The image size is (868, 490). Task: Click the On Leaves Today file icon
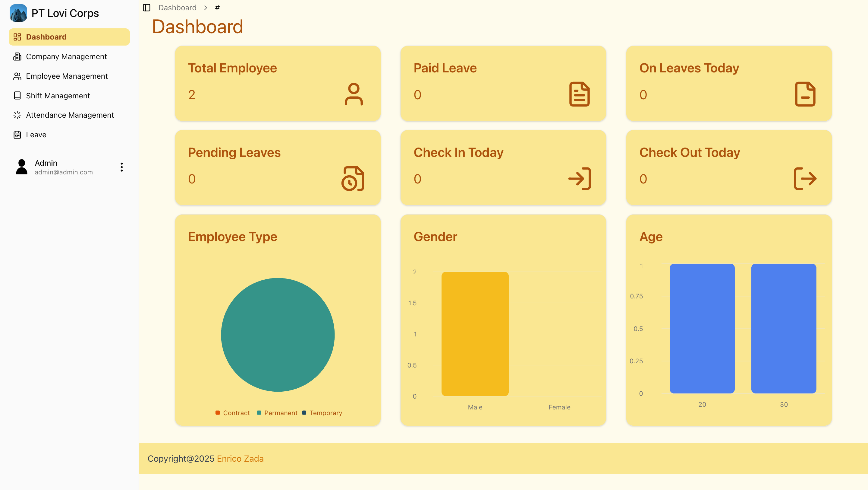tap(805, 94)
